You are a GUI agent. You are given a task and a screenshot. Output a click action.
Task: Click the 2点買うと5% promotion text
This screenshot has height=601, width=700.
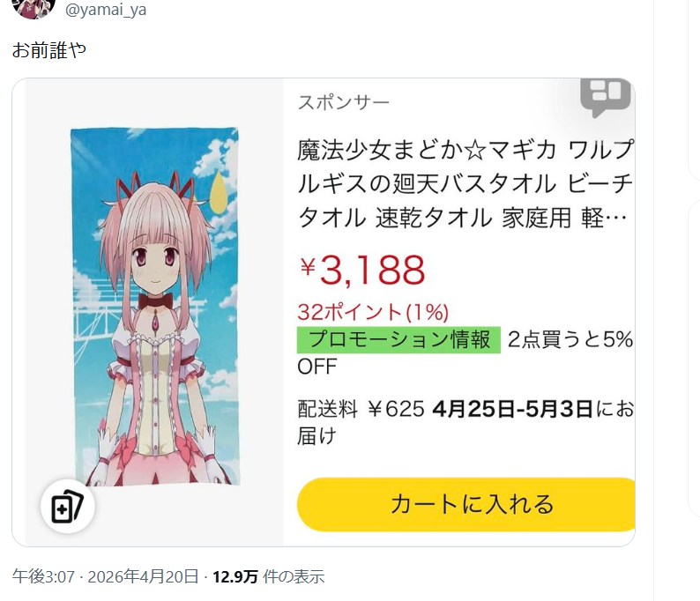point(570,339)
